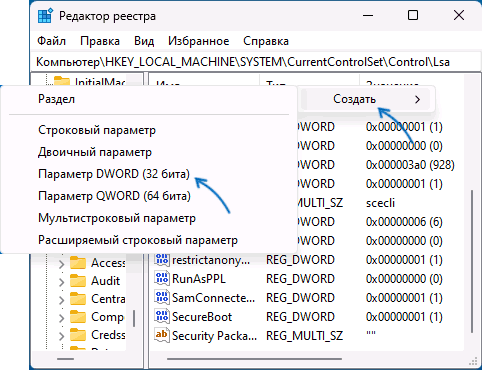Select the Security Packa... value name
482x370 pixels.
[214, 336]
